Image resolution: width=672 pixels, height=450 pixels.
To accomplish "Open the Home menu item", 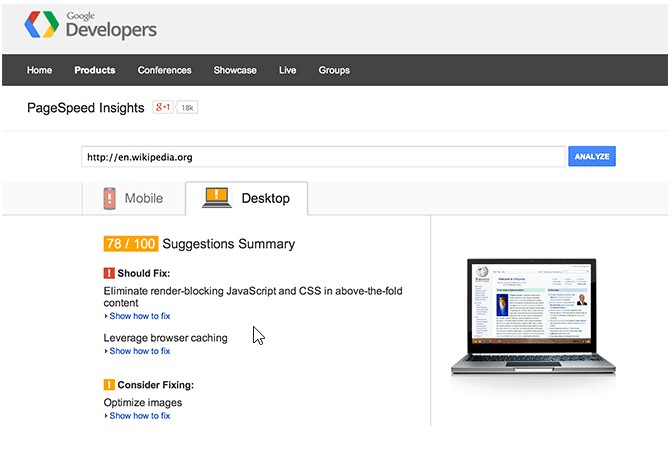I will (39, 70).
